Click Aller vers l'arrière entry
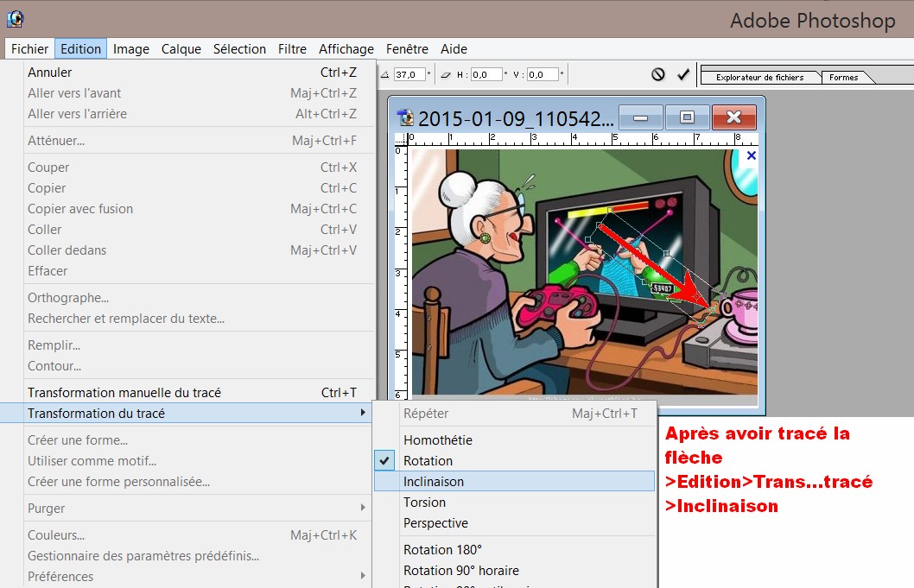914x588 pixels. pyautogui.click(x=187, y=114)
